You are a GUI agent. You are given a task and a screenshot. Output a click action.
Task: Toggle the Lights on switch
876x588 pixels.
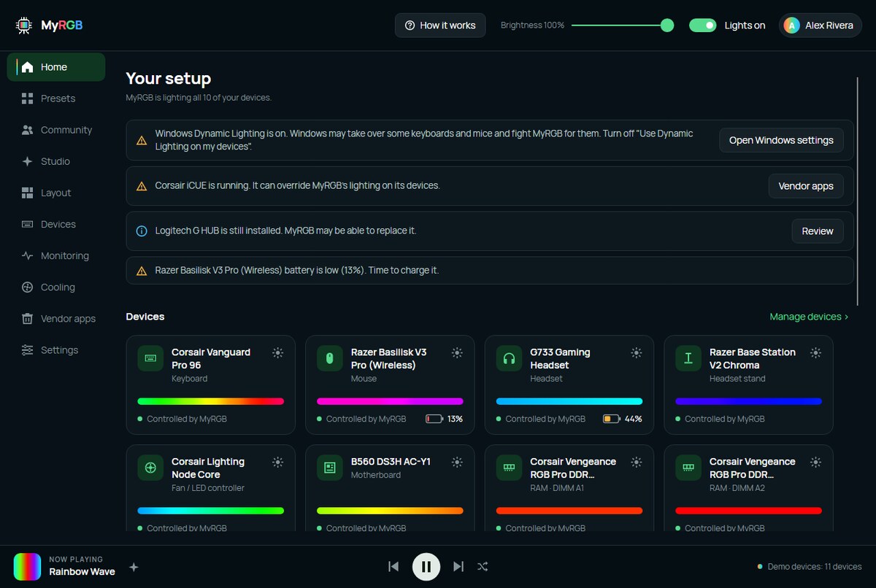pos(703,26)
